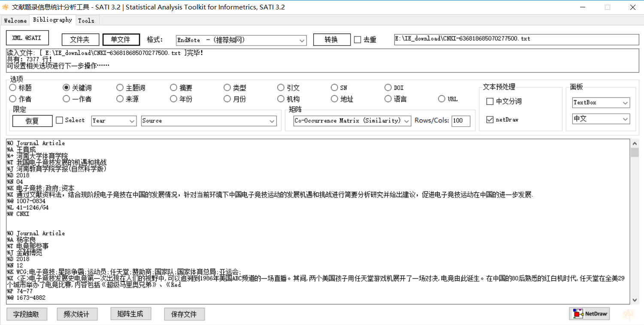The width and height of the screenshot is (644, 325).
Task: Click the 频次统计 button
Action: [x=77, y=314]
